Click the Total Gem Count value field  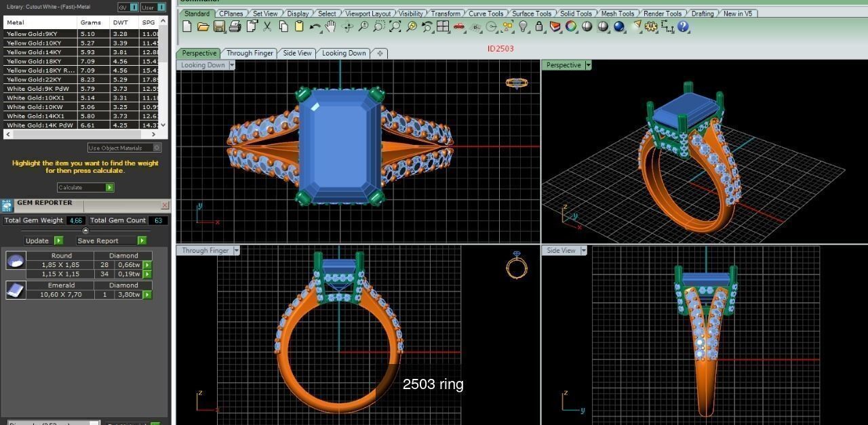[159, 220]
